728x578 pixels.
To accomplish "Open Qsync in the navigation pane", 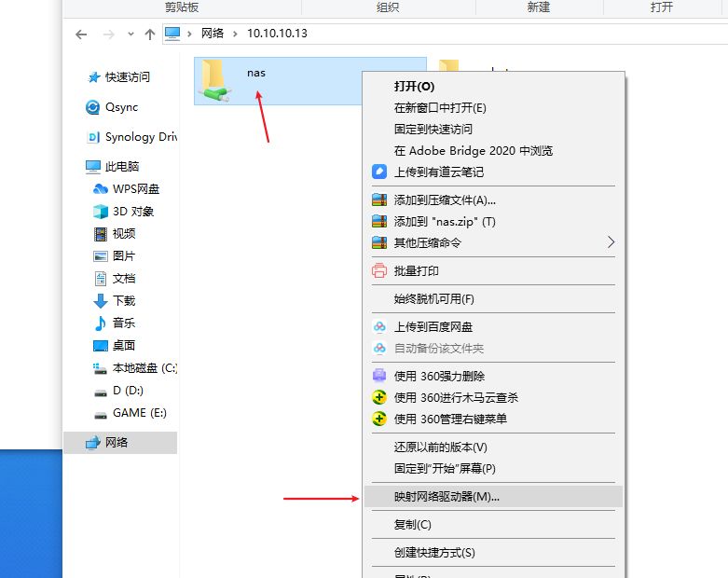I will coord(121,107).
